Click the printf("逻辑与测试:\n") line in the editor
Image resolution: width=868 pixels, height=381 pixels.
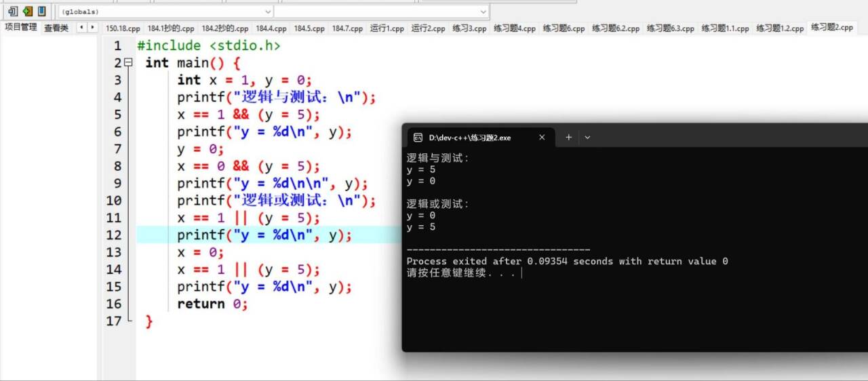(x=276, y=97)
